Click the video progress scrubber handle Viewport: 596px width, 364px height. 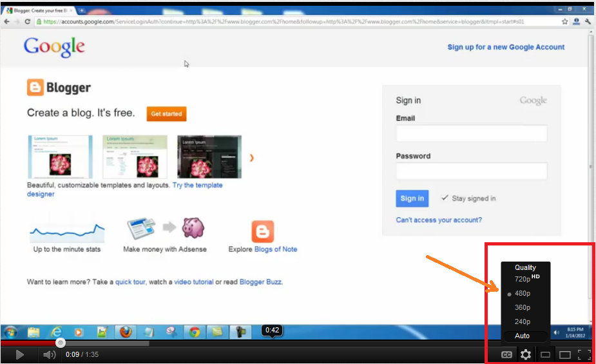61,343
